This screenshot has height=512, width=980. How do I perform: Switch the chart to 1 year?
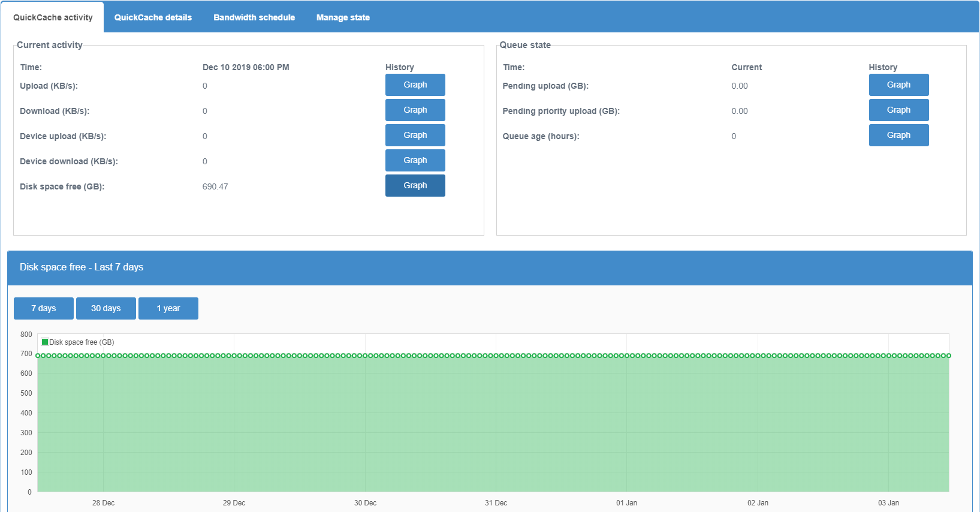click(x=168, y=309)
